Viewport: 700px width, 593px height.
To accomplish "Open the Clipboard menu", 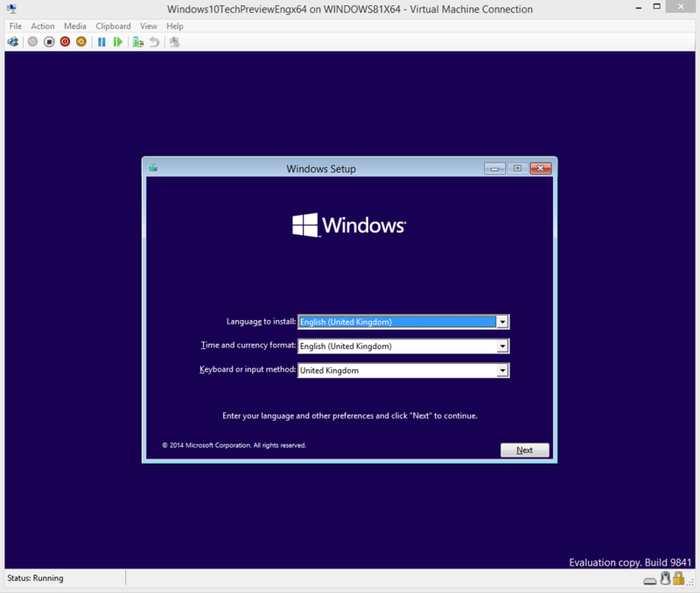I will click(114, 26).
